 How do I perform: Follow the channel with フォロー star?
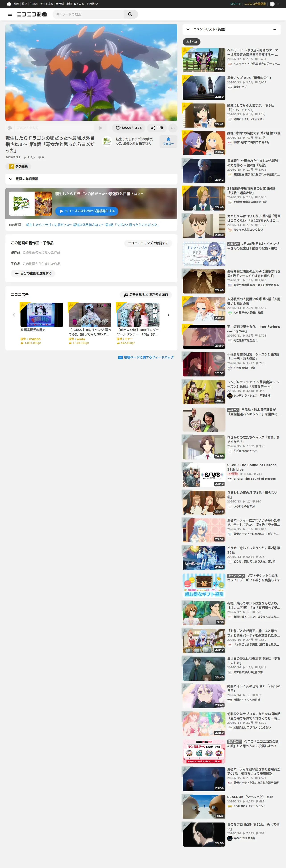(x=168, y=141)
